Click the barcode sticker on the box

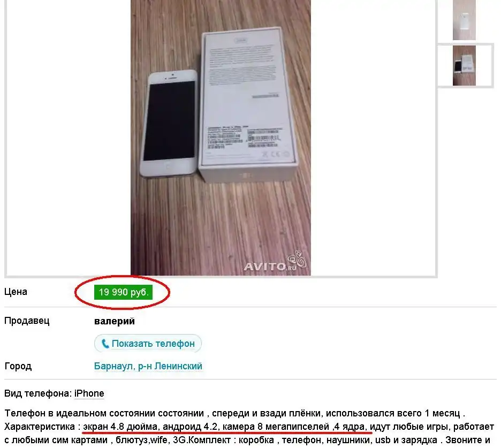pos(264,138)
